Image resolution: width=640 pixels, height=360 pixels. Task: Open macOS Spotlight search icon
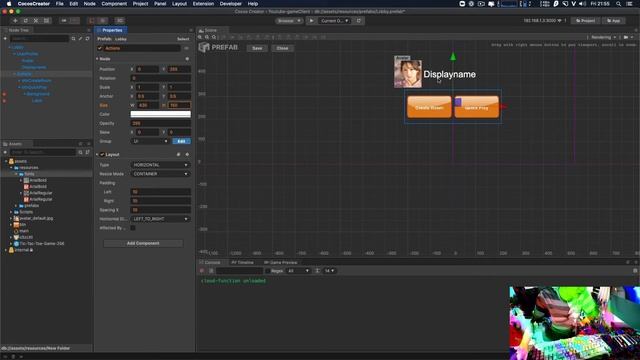[619, 4]
